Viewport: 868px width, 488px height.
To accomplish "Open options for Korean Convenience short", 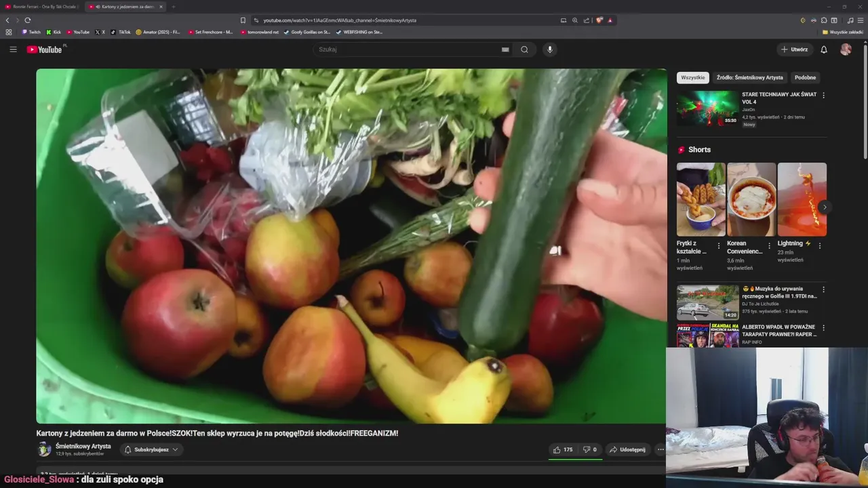I will coord(769,246).
